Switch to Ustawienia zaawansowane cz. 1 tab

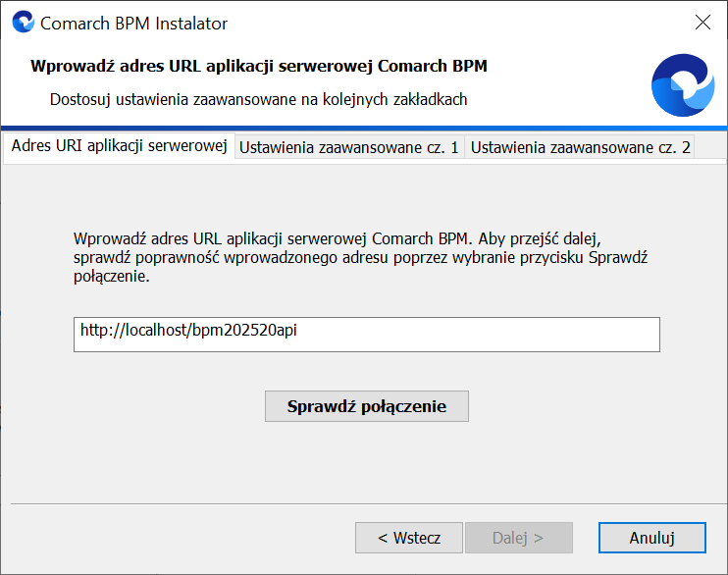349,148
